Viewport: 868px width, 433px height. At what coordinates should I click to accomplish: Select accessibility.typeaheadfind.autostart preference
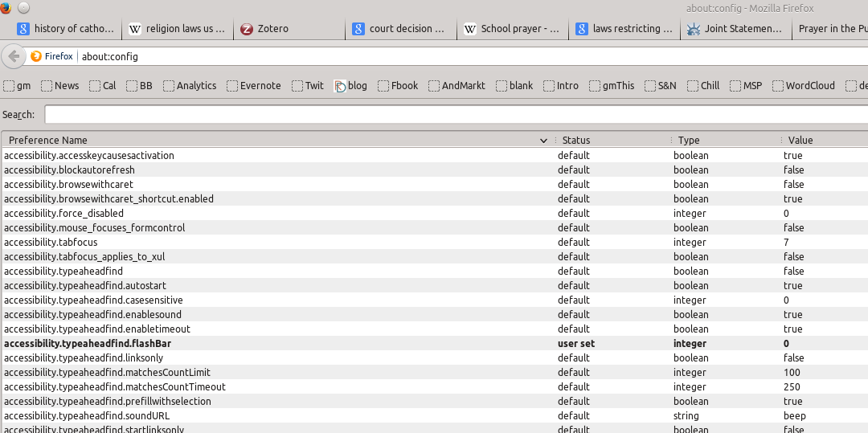pos(435,285)
